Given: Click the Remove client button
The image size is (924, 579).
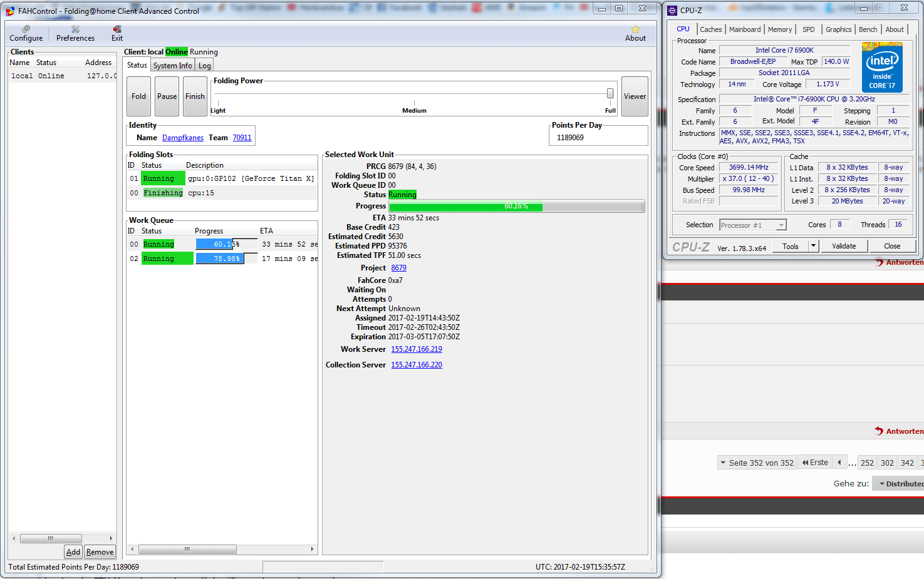Looking at the screenshot, I should tap(100, 552).
